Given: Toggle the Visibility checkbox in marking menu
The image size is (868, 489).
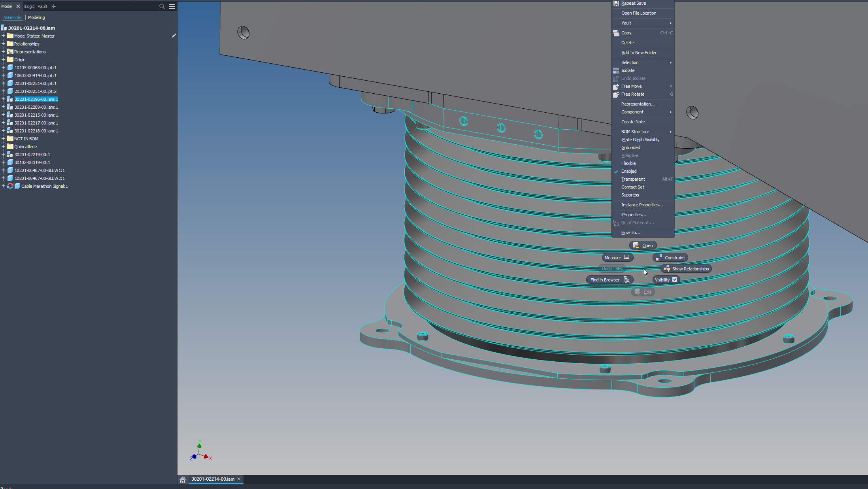Looking at the screenshot, I should click(x=675, y=279).
